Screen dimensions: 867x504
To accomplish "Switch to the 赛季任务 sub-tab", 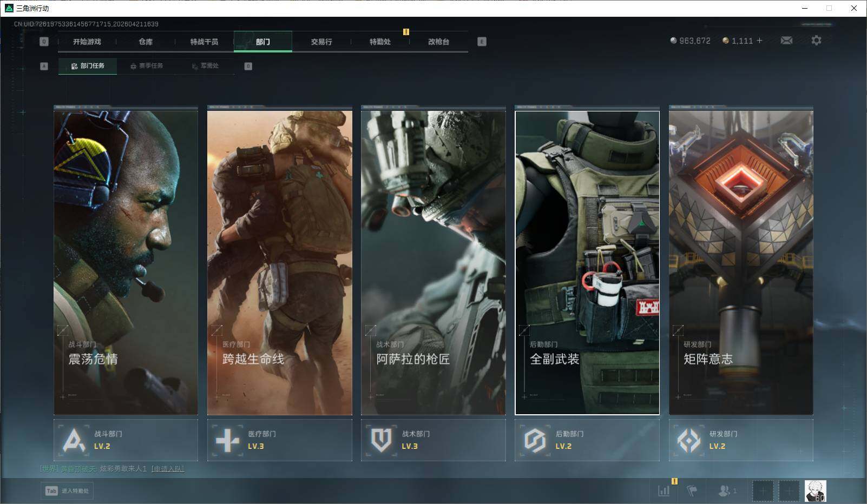I will [x=147, y=66].
